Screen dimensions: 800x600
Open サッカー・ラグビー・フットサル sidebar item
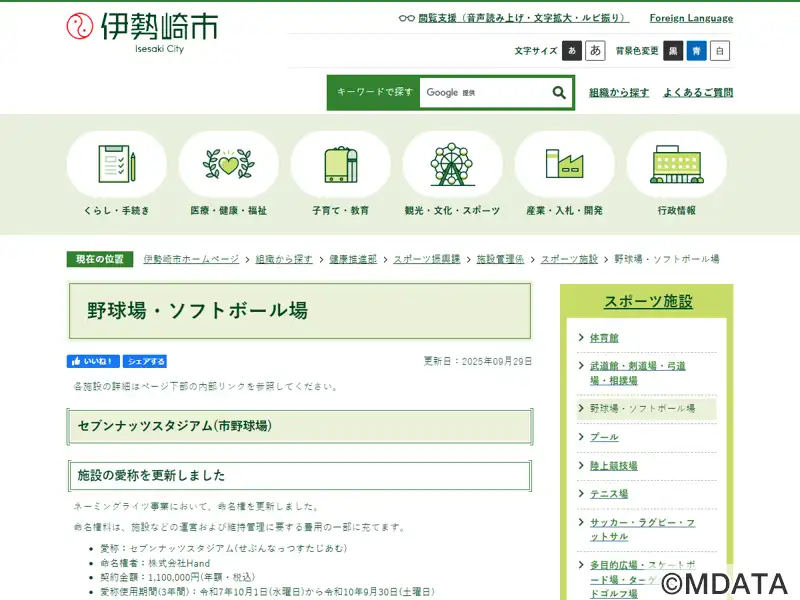pyautogui.click(x=642, y=529)
